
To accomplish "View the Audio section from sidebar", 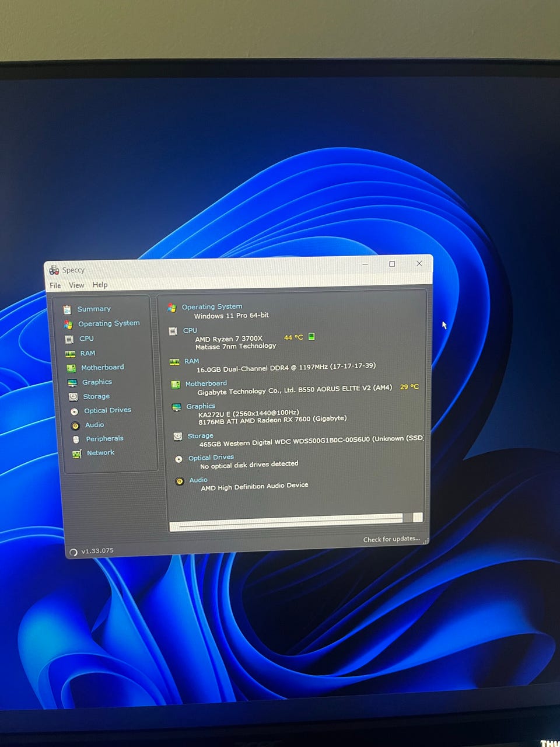I will [94, 425].
